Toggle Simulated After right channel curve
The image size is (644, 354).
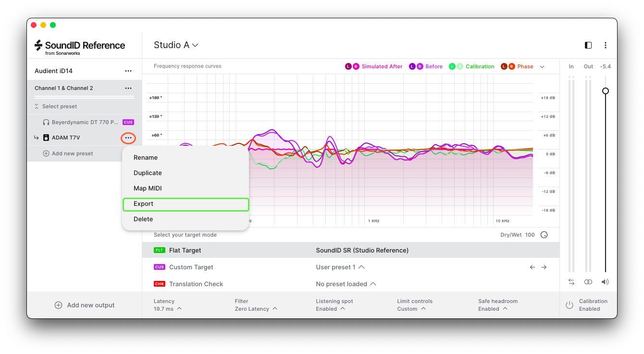point(356,67)
